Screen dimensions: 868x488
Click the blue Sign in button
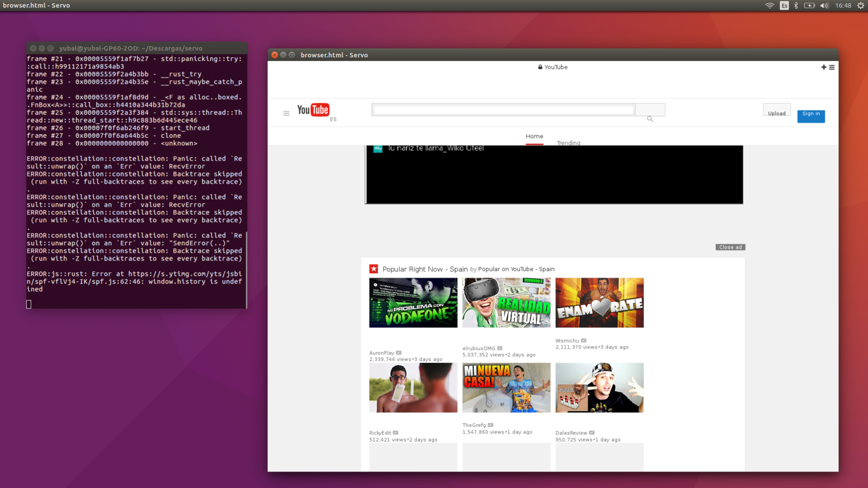pyautogui.click(x=811, y=116)
